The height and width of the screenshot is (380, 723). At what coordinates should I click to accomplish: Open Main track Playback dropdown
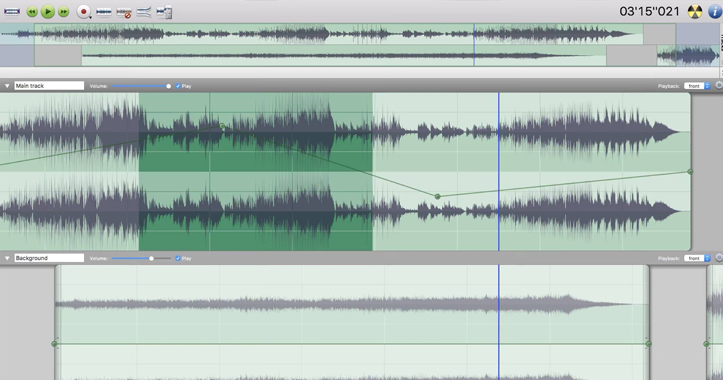tap(697, 86)
